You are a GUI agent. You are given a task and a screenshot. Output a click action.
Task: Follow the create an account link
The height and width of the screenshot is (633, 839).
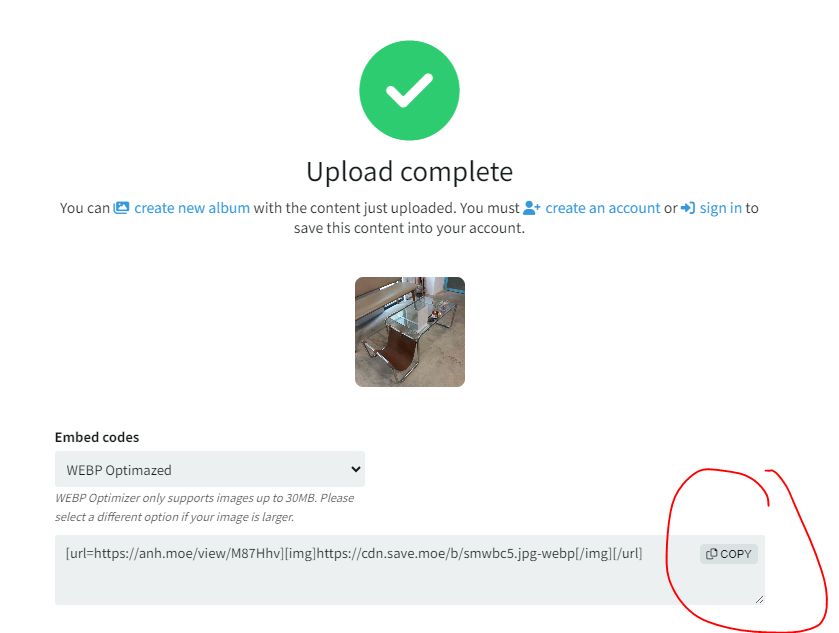click(x=602, y=208)
